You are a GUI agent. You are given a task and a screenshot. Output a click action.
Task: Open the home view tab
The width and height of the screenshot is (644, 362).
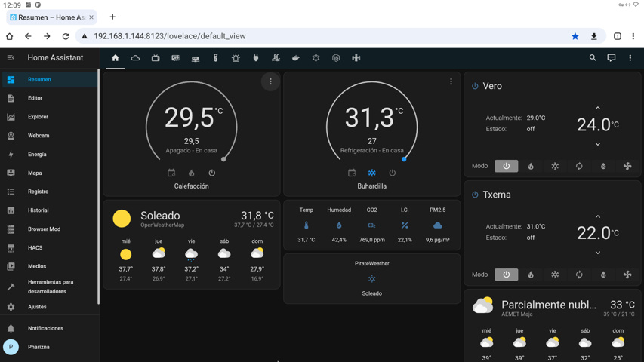pyautogui.click(x=116, y=58)
